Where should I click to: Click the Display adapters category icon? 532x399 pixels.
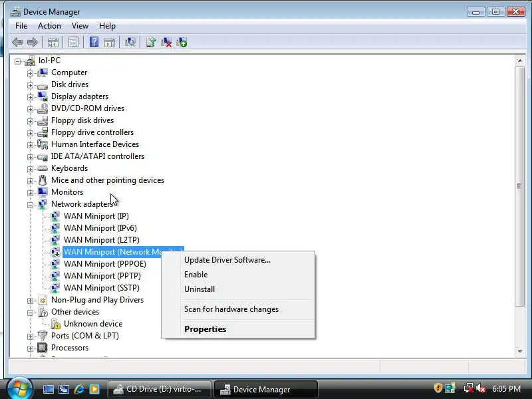coord(43,96)
